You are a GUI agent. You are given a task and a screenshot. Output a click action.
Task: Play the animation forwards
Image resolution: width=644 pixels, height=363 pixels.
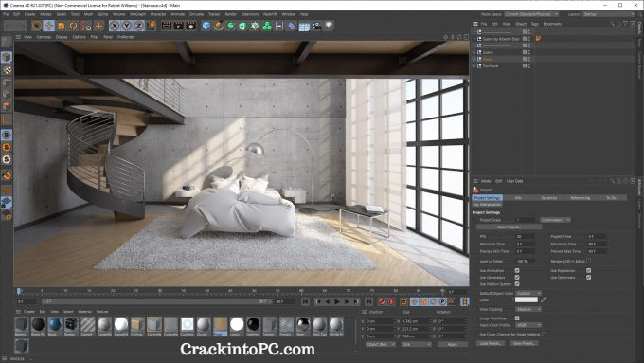(x=337, y=301)
